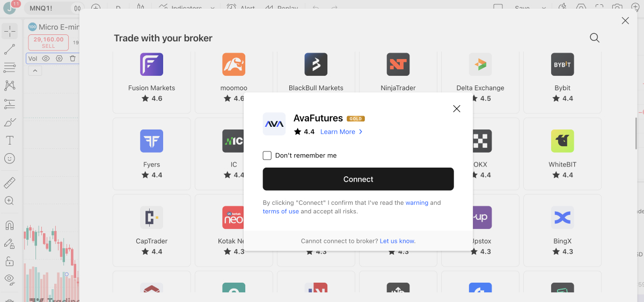Select the ruler measure tool
This screenshot has width=644, height=302.
10,182
